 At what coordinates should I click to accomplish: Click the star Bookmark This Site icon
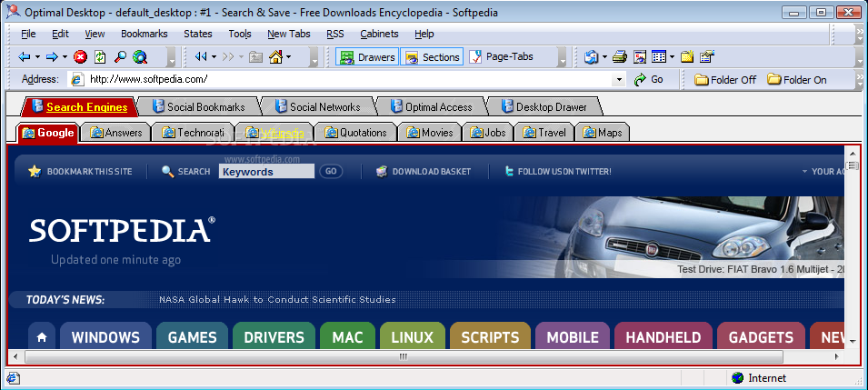[35, 171]
